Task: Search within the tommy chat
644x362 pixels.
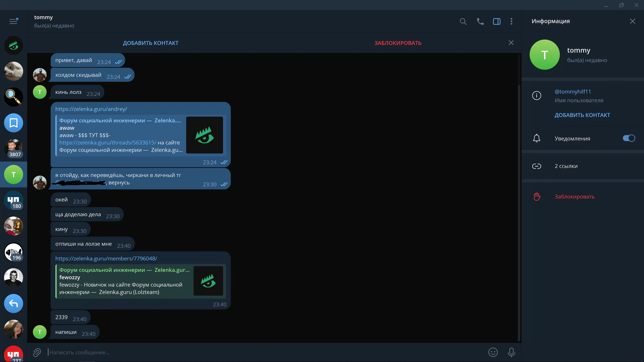Action: pyautogui.click(x=463, y=21)
